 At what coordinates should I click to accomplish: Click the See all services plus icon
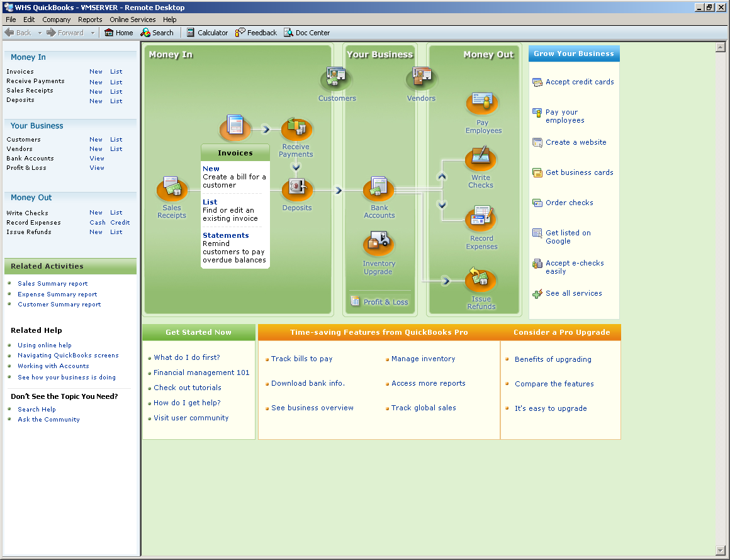[x=537, y=294]
